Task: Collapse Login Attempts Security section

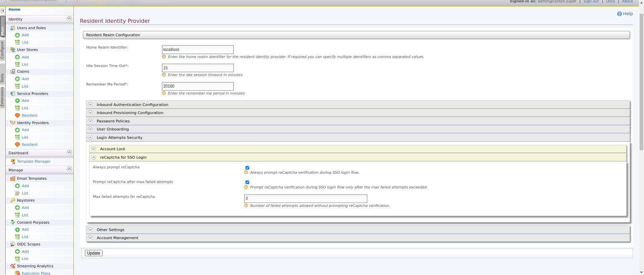Action: click(358, 137)
